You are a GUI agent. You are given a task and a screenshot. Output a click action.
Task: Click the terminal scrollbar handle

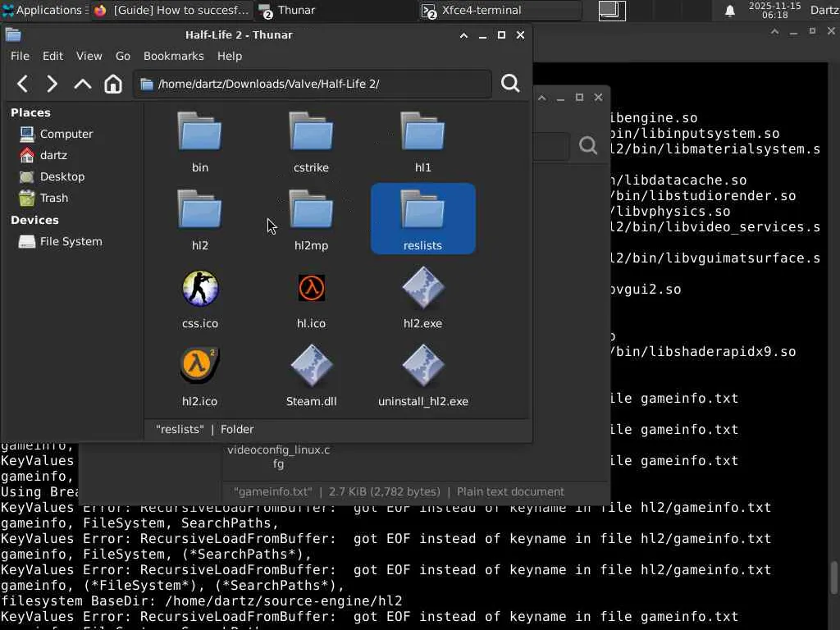(834, 578)
